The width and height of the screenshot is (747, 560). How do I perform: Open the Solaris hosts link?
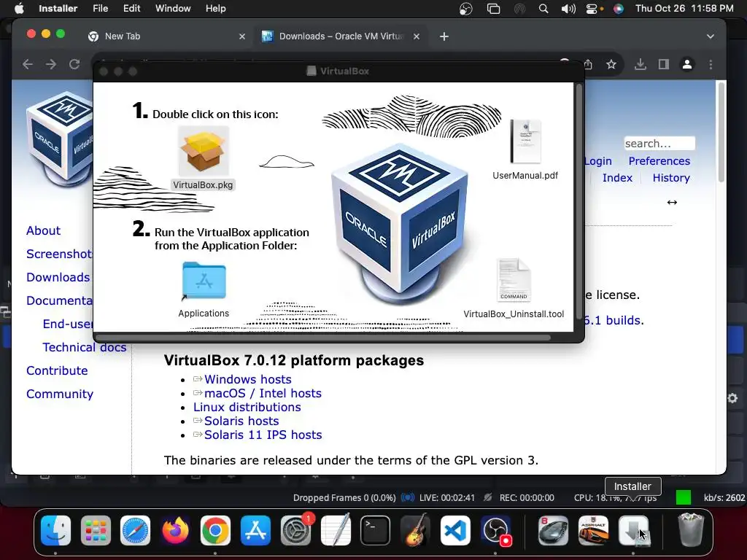[241, 421]
